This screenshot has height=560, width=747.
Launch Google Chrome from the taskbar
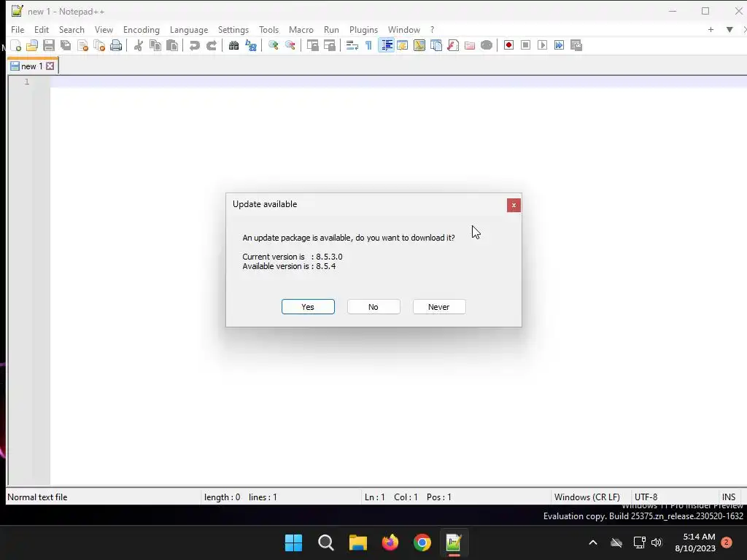point(422,542)
